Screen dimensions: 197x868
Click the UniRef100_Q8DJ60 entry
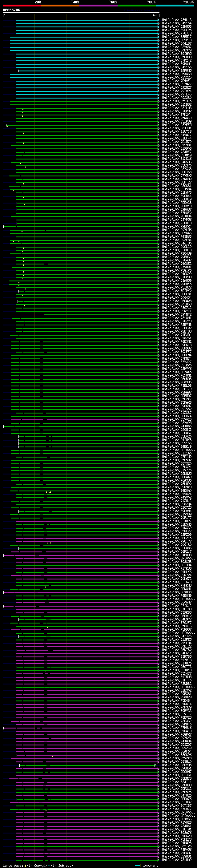[x=177, y=172]
